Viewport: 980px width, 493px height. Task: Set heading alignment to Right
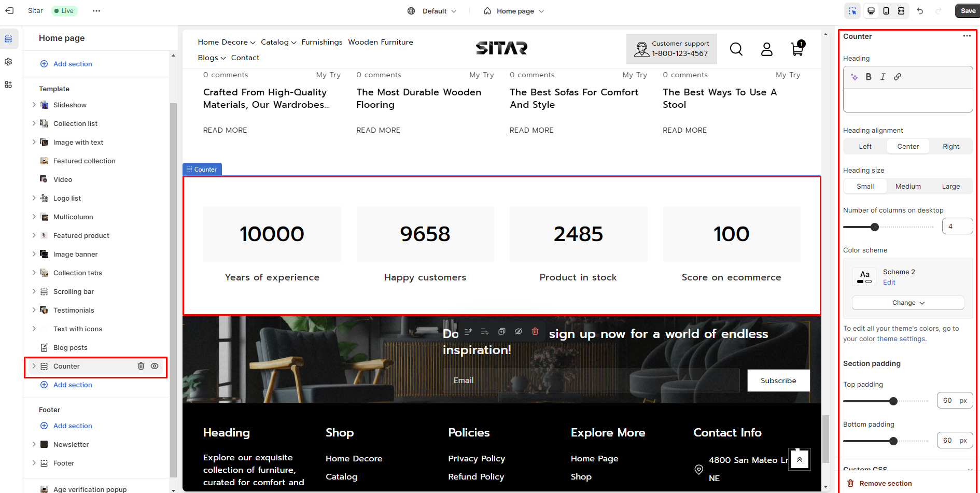[950, 147]
